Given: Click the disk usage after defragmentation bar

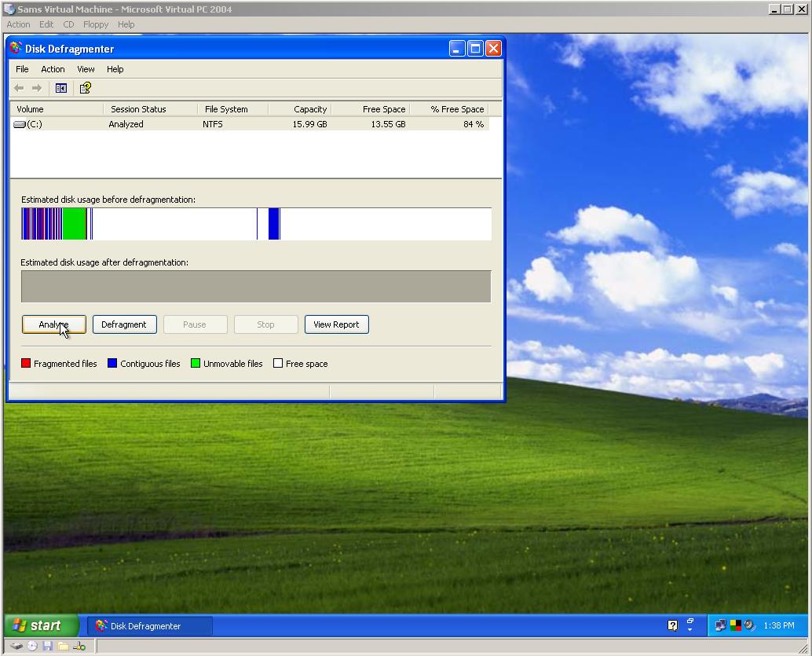Looking at the screenshot, I should [x=256, y=287].
